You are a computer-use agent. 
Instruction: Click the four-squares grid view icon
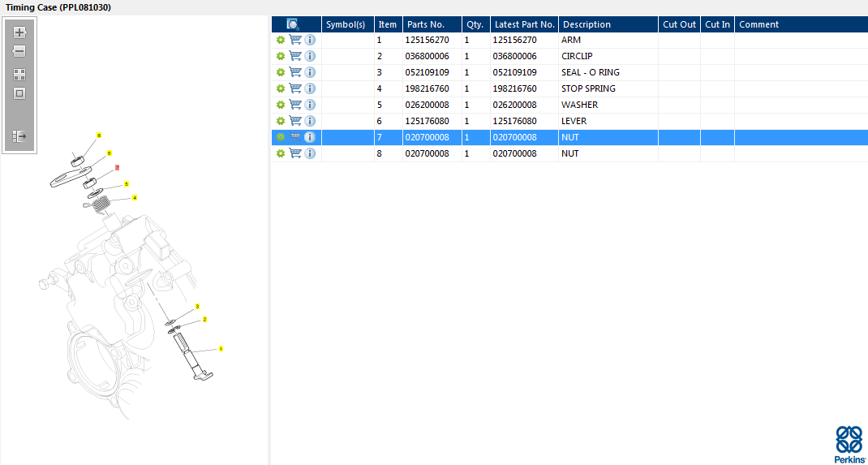19,74
